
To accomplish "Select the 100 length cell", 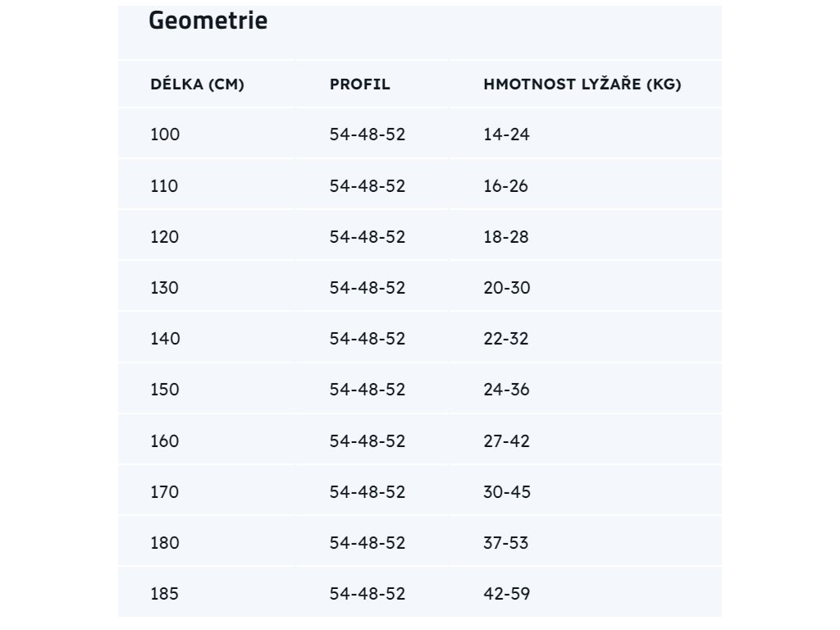I will pos(165,135).
